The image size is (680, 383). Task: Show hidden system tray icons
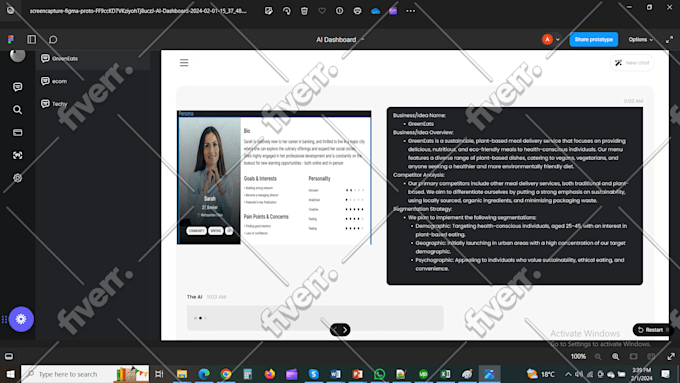pos(568,374)
